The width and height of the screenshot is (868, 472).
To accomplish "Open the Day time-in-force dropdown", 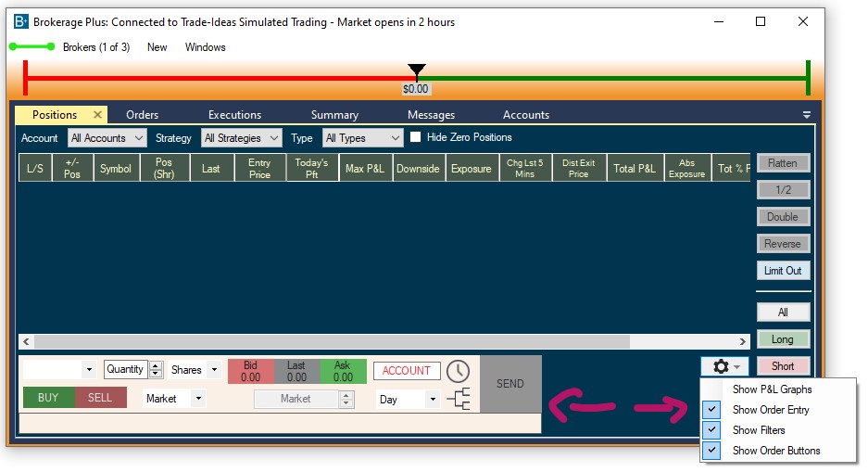I will (x=408, y=399).
